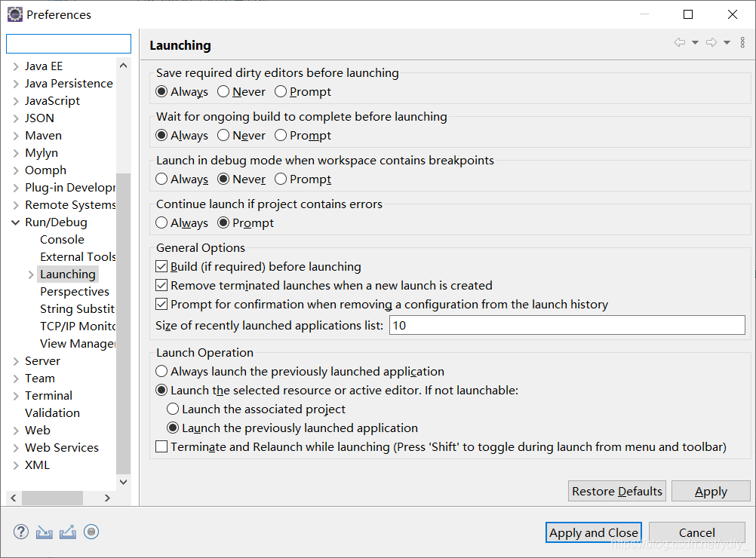Click the tree scroll up arrow
This screenshot has height=558, width=756.
coord(124,66)
